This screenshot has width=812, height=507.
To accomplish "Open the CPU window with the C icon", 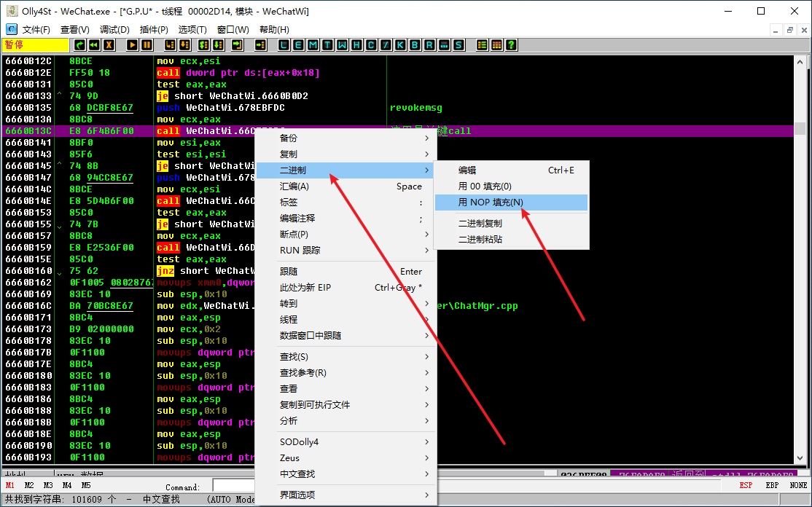I will pos(371,45).
